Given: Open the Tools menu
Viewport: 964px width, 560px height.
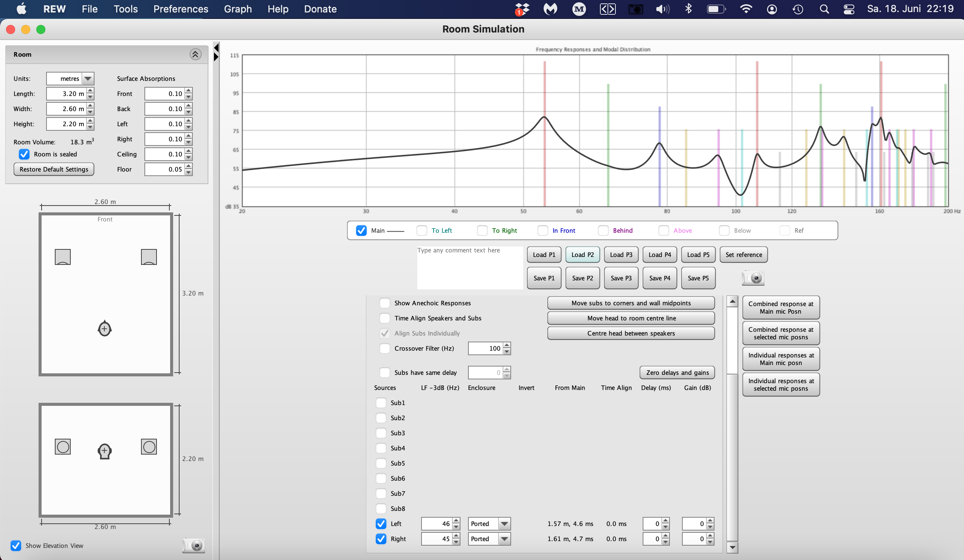Looking at the screenshot, I should click(126, 9).
